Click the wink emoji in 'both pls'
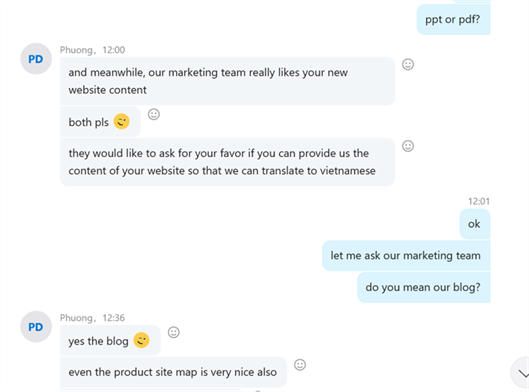The width and height of the screenshot is (529, 392). (x=121, y=121)
